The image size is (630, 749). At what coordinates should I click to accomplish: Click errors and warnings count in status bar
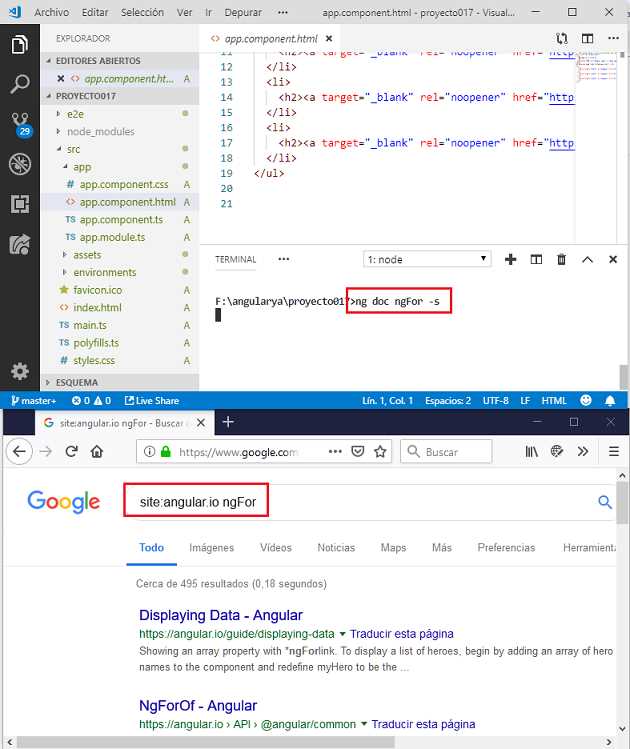(x=91, y=400)
